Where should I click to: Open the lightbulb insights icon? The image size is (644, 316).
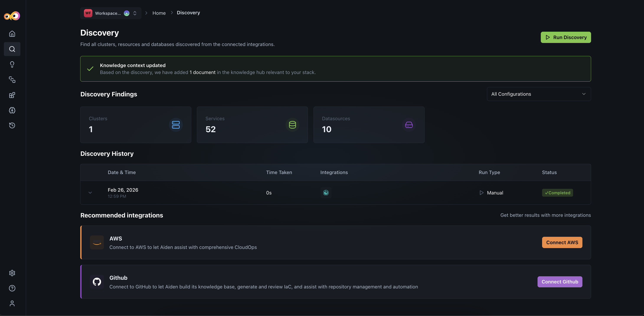click(12, 64)
